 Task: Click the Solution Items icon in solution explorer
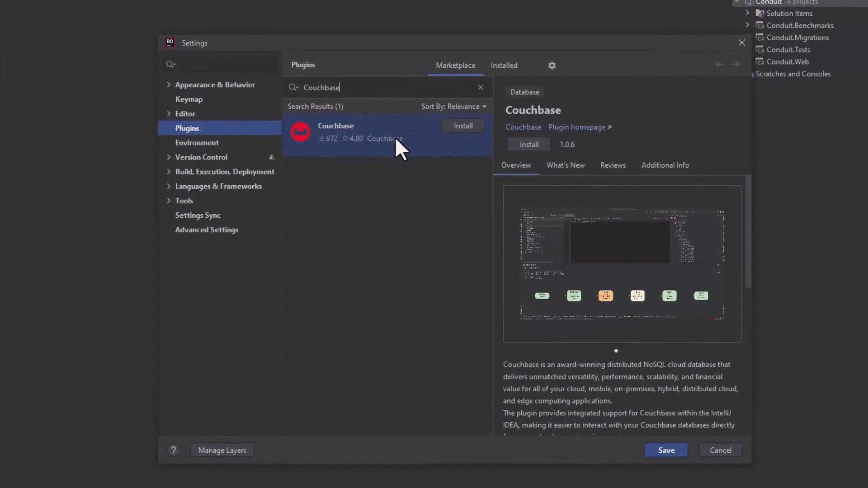coord(761,13)
